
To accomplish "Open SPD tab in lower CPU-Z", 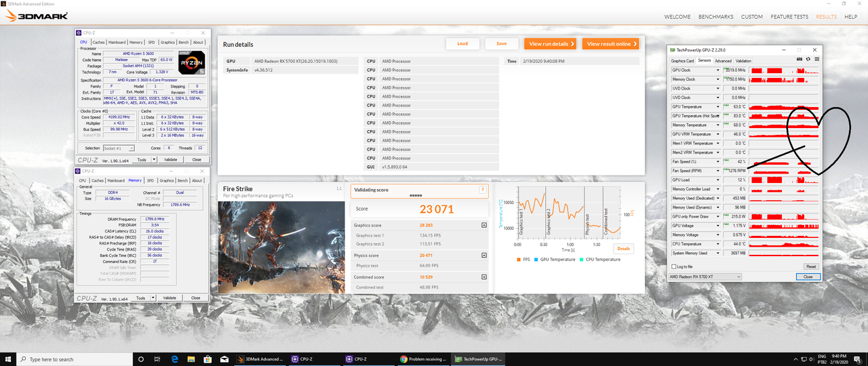I will [x=151, y=181].
